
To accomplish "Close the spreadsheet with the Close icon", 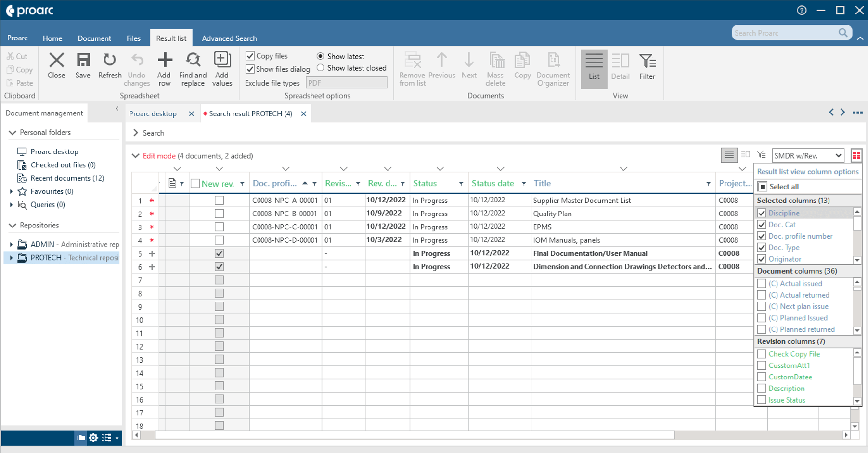I will point(56,61).
